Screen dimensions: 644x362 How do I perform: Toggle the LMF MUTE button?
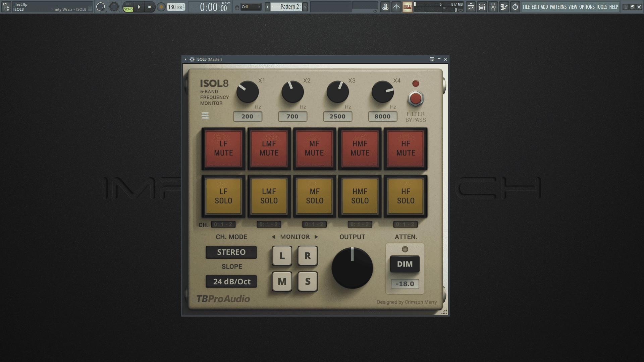269,148
